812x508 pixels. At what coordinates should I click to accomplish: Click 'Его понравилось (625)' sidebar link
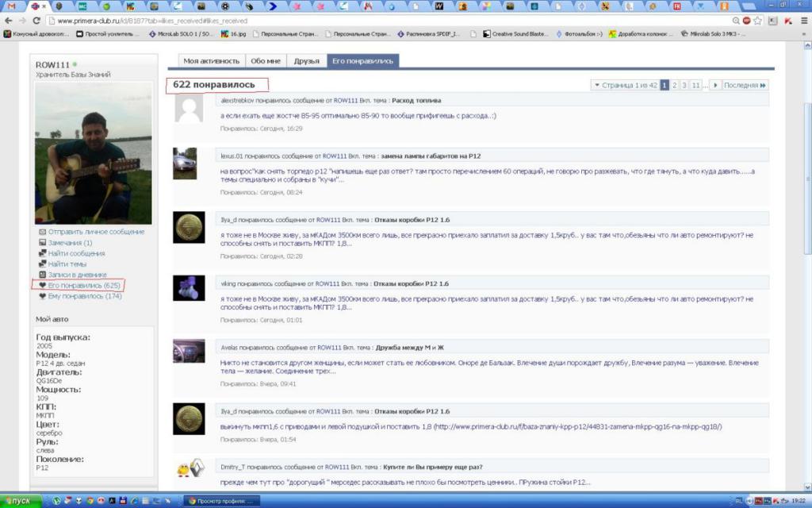click(x=84, y=286)
